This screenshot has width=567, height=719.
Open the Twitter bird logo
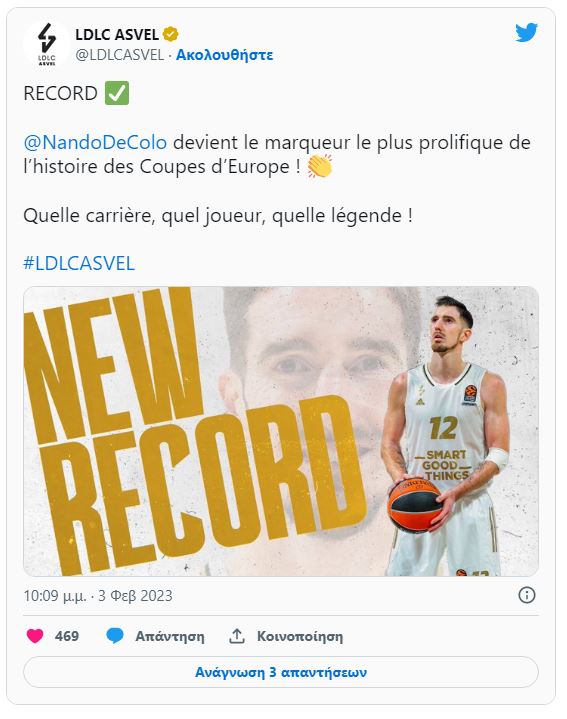(x=526, y=33)
